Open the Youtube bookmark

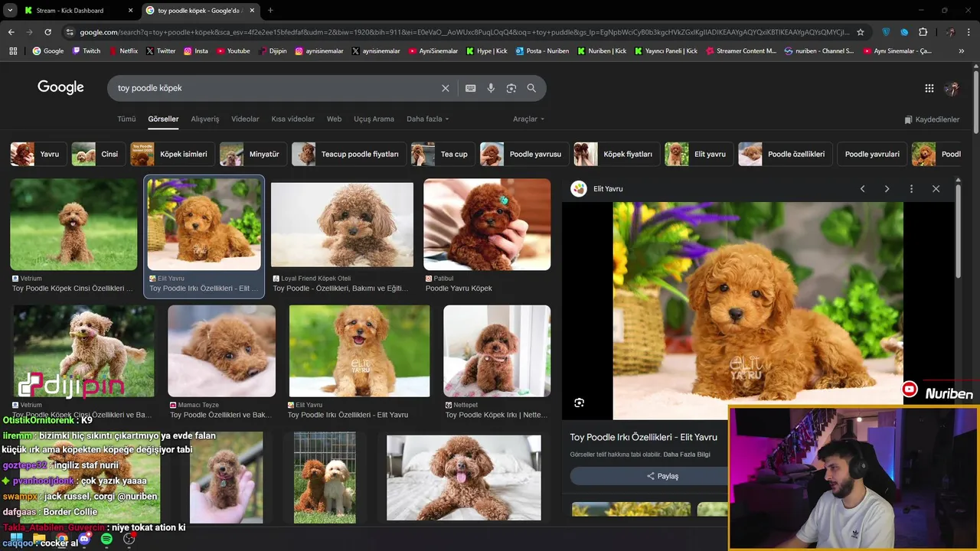tap(234, 51)
